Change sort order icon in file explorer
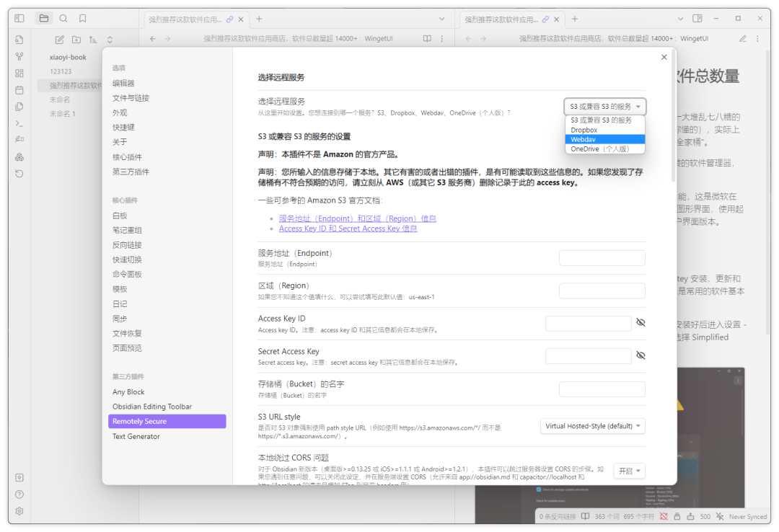Screen dimensions: 779x532 pyautogui.click(x=93, y=39)
